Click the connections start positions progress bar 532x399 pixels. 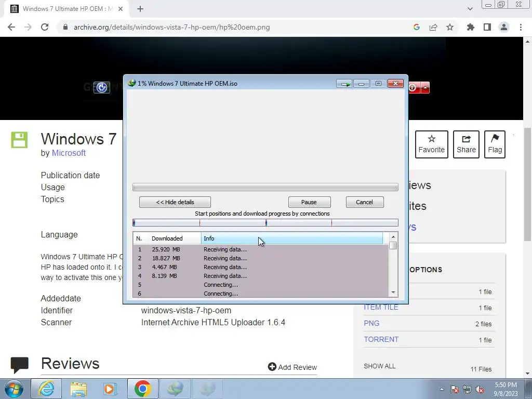tap(265, 222)
